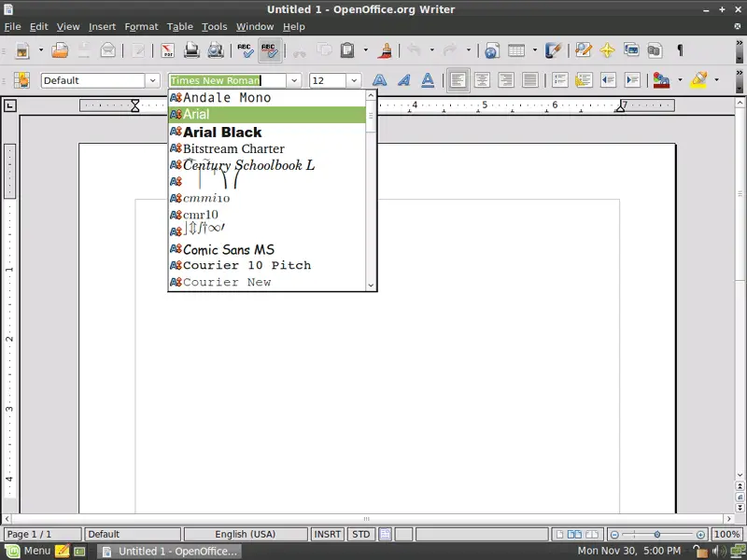Open the Navigation button on the vertical scrollbar
Viewport: 747px width, 560px height.
point(740,497)
